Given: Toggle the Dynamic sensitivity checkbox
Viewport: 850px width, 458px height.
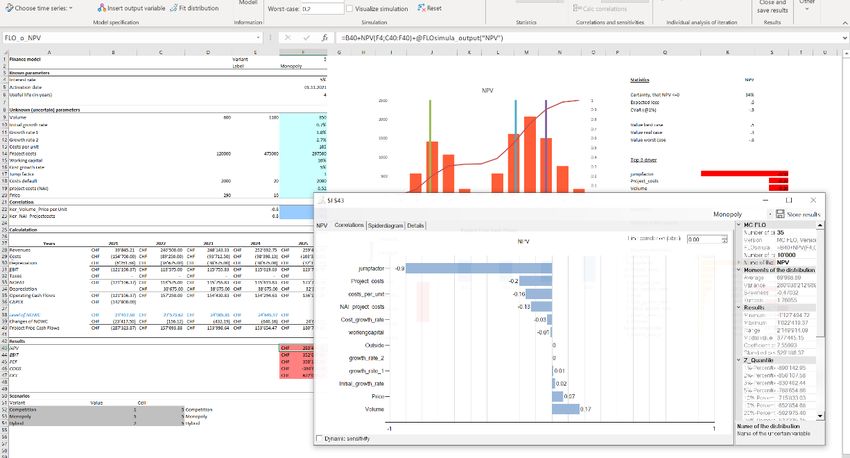Looking at the screenshot, I should coord(319,438).
